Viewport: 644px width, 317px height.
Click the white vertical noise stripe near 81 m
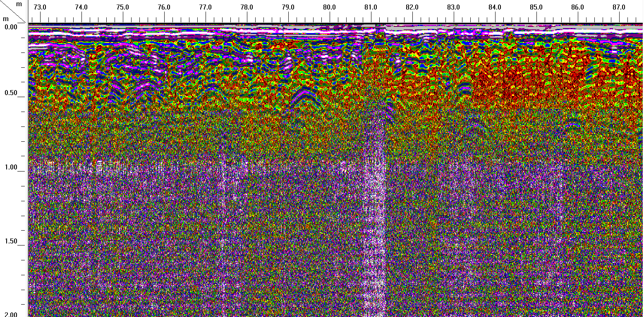click(x=376, y=207)
